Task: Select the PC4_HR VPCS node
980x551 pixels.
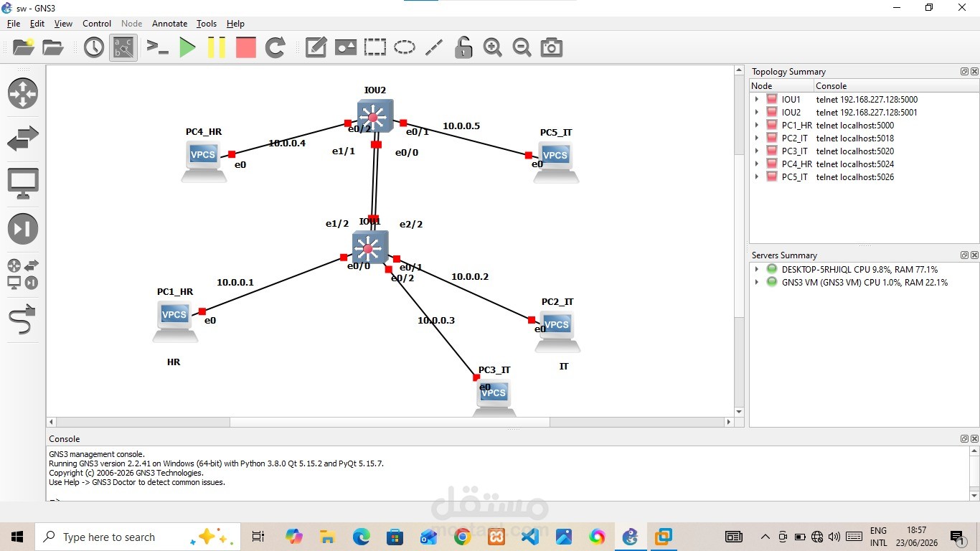Action: tap(204, 161)
